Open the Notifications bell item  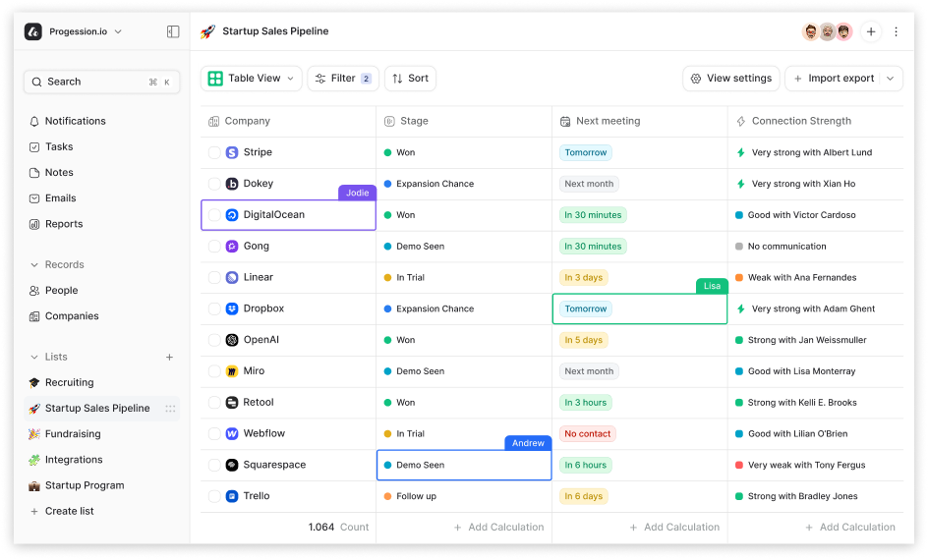point(68,121)
